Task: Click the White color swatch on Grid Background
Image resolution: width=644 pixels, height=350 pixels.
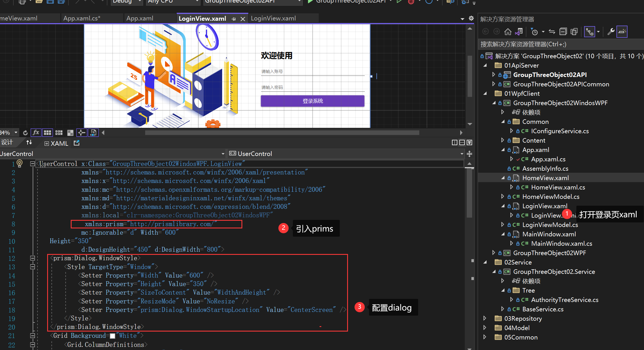Action: click(112, 336)
